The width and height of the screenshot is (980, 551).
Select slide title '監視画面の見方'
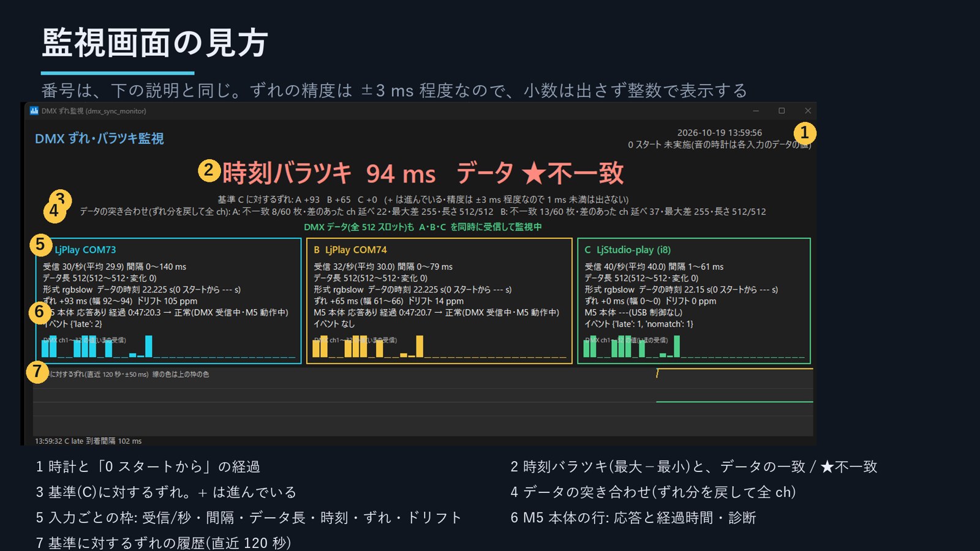click(155, 43)
